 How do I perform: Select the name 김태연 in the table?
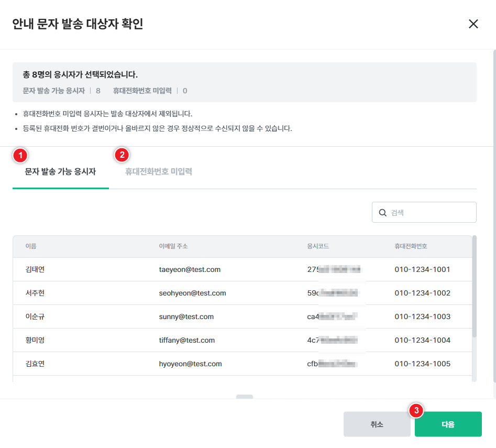tap(35, 270)
